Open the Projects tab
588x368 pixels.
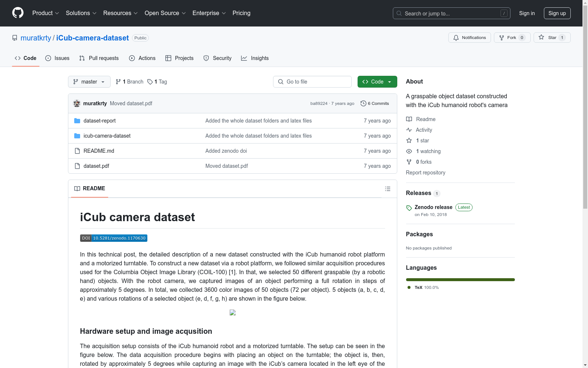(179, 58)
